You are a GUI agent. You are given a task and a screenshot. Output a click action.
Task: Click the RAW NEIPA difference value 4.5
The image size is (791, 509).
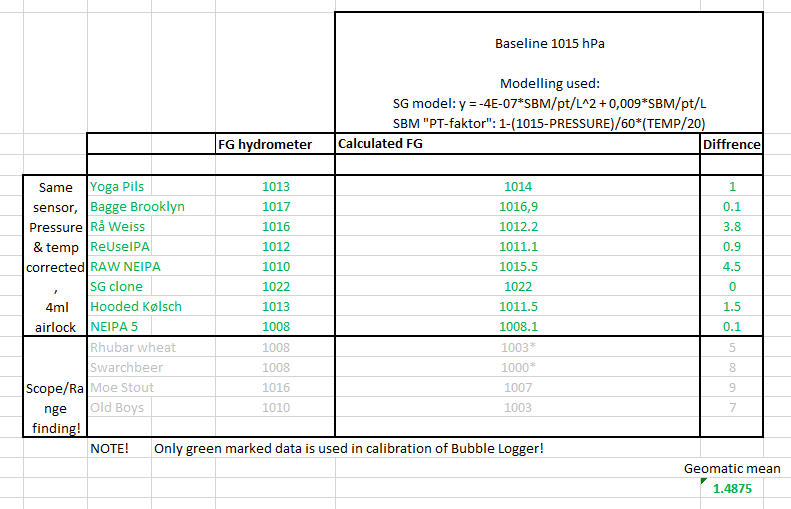click(x=731, y=266)
